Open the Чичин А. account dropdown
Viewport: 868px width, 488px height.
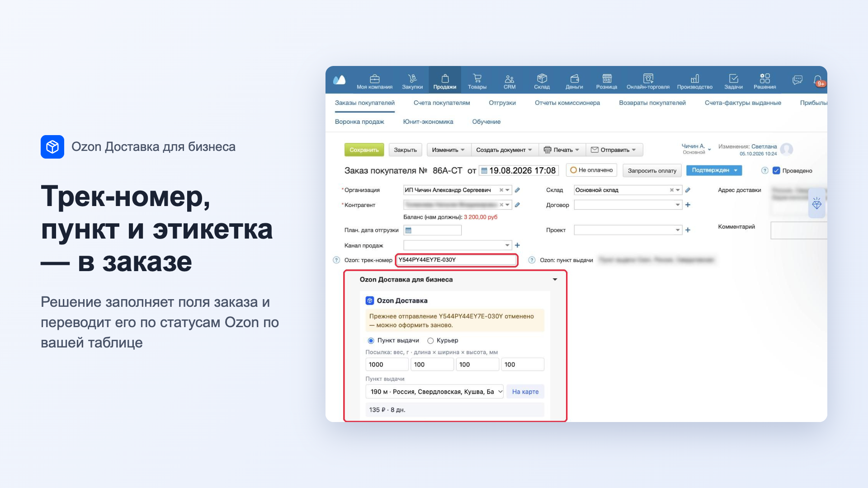coord(696,149)
